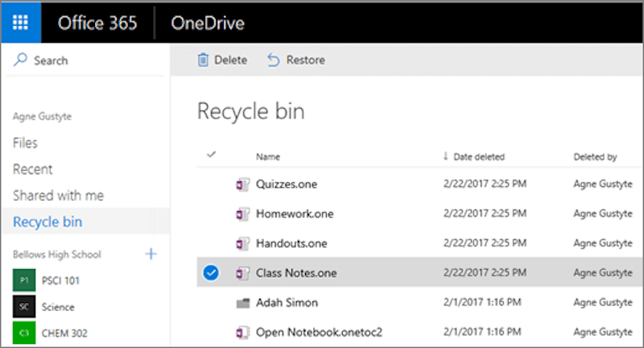The height and width of the screenshot is (348, 644).
Task: Open the PSCI 101 green tile icon
Action: [24, 280]
